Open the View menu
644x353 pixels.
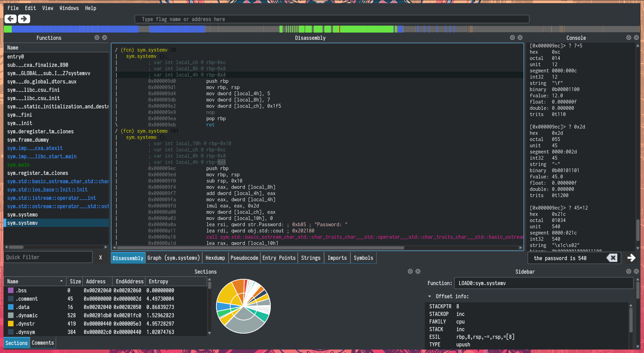point(48,8)
